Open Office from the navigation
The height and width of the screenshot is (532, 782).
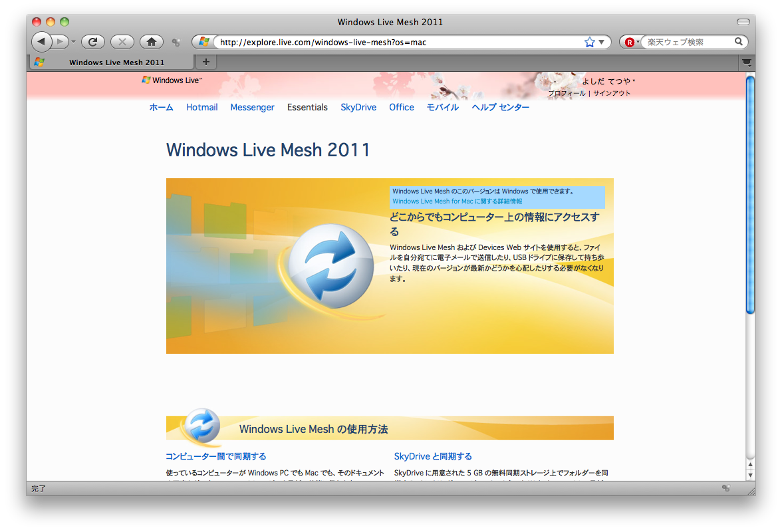(x=402, y=107)
